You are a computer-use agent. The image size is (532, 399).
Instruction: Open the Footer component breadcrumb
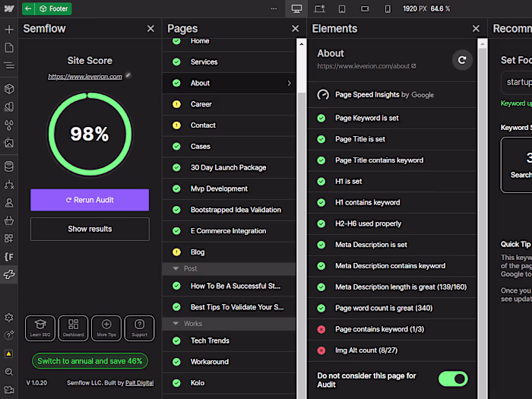pos(54,9)
